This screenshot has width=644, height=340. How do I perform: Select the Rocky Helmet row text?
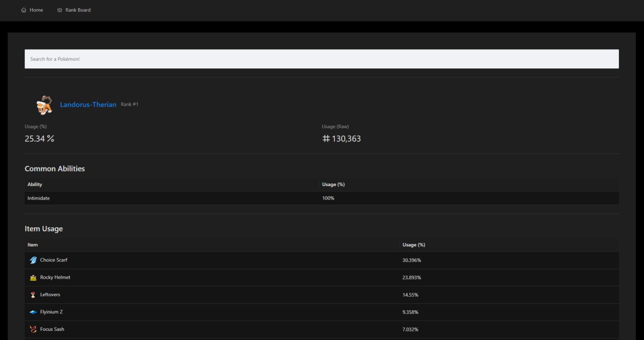point(55,278)
